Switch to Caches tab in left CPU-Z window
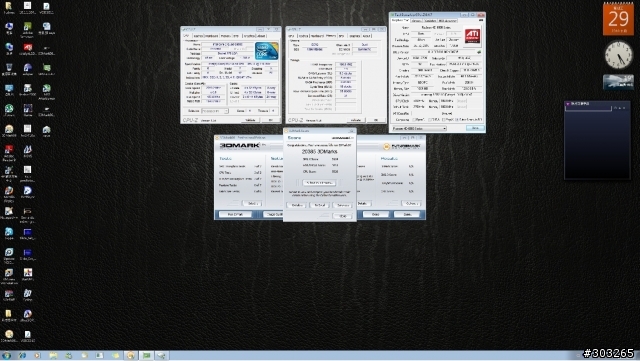640x361 pixels. (x=198, y=36)
